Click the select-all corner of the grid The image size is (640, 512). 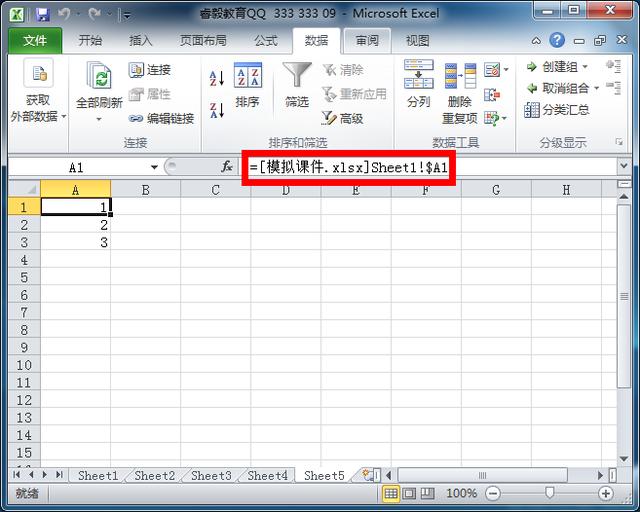pos(24,189)
